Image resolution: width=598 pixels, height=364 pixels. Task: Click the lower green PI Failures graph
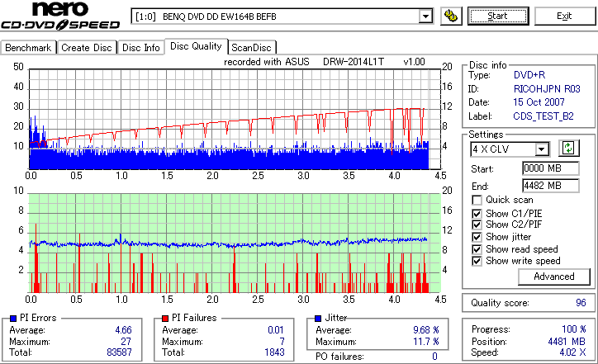235,243
